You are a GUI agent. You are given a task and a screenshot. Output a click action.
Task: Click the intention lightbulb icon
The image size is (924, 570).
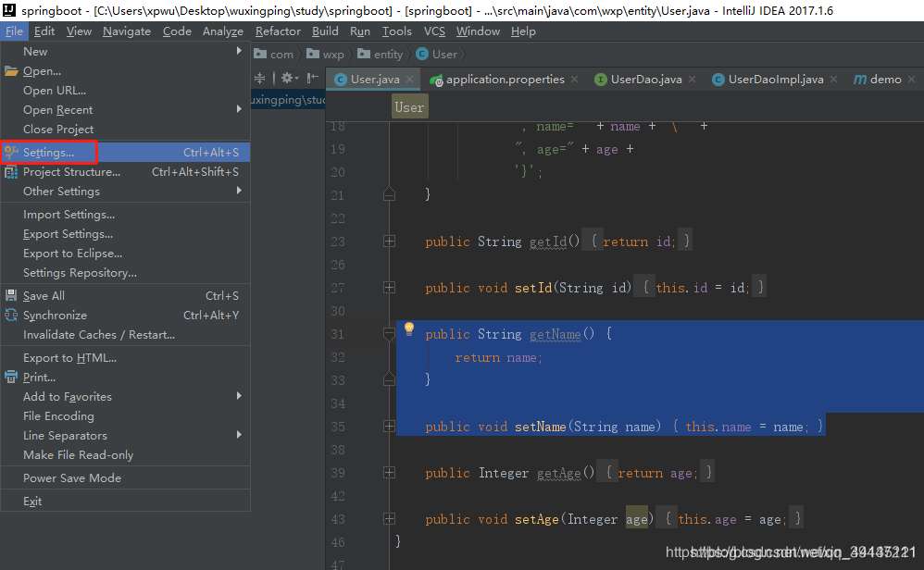(x=409, y=328)
